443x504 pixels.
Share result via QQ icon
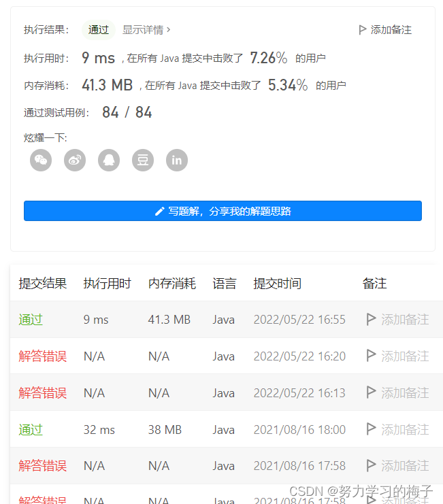(109, 160)
